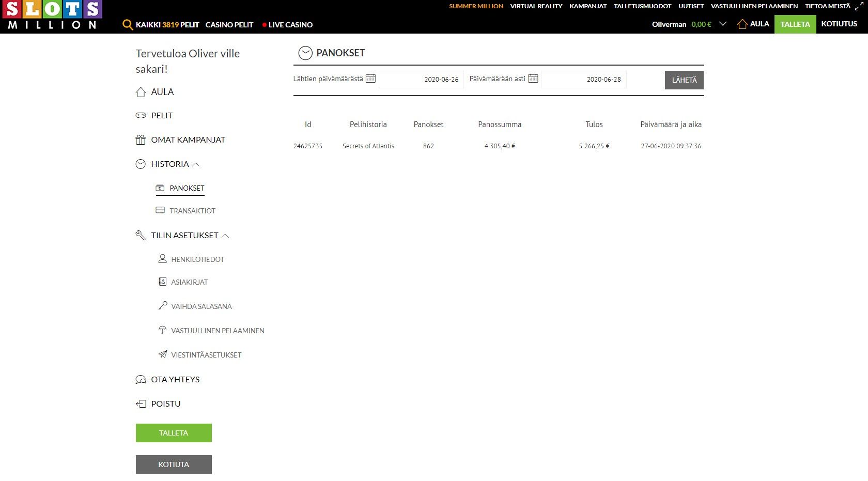Expand the account dropdown chevron in header
The height and width of the screenshot is (481, 868).
coord(723,24)
